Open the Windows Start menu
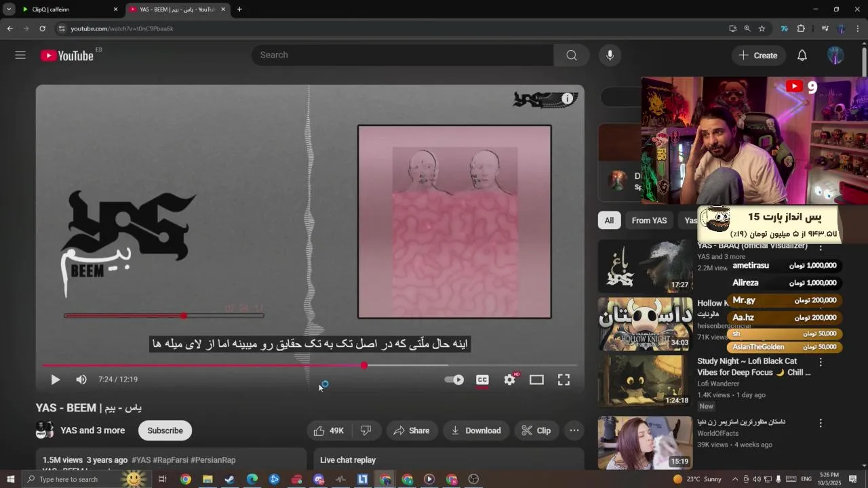The width and height of the screenshot is (868, 488). 10,479
